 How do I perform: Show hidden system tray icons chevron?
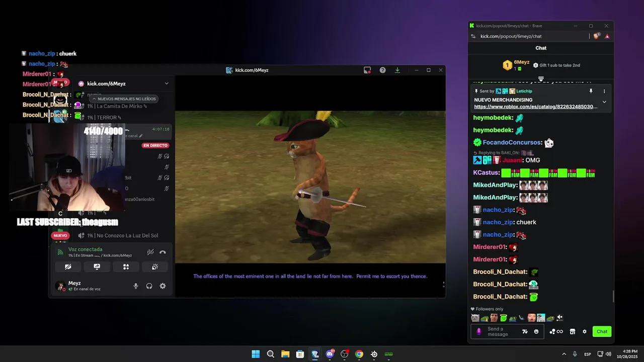pyautogui.click(x=564, y=354)
